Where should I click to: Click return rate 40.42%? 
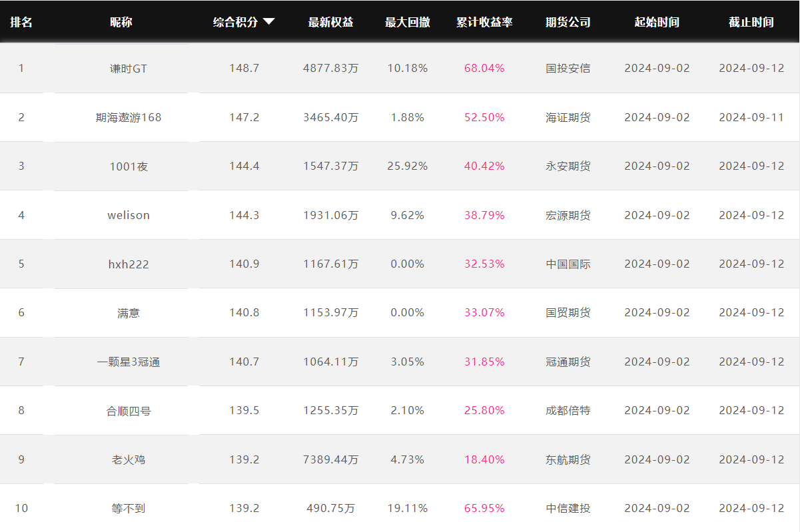484,166
